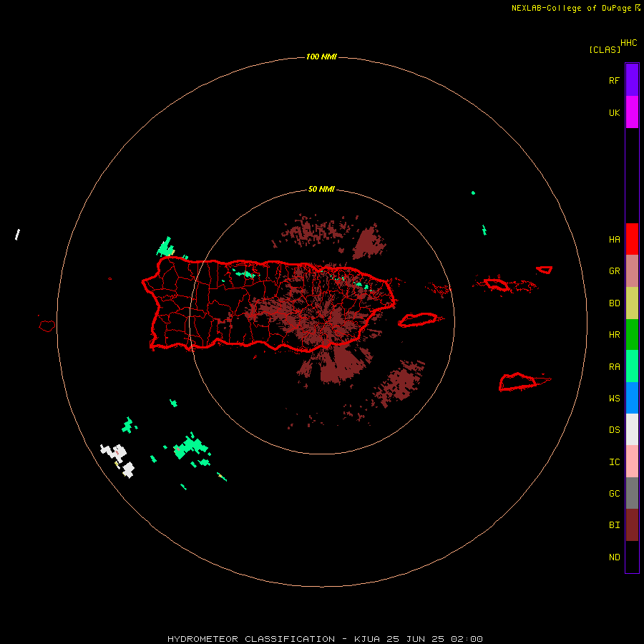The height and width of the screenshot is (644, 644).
Task: Select the "BD" legend label
Action: pos(614,303)
